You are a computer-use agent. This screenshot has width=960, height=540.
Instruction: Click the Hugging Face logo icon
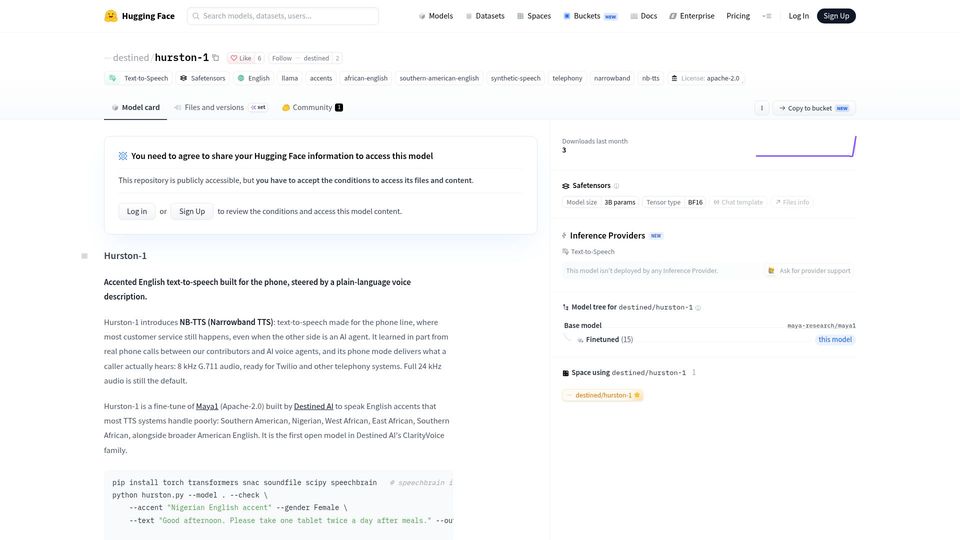click(111, 16)
